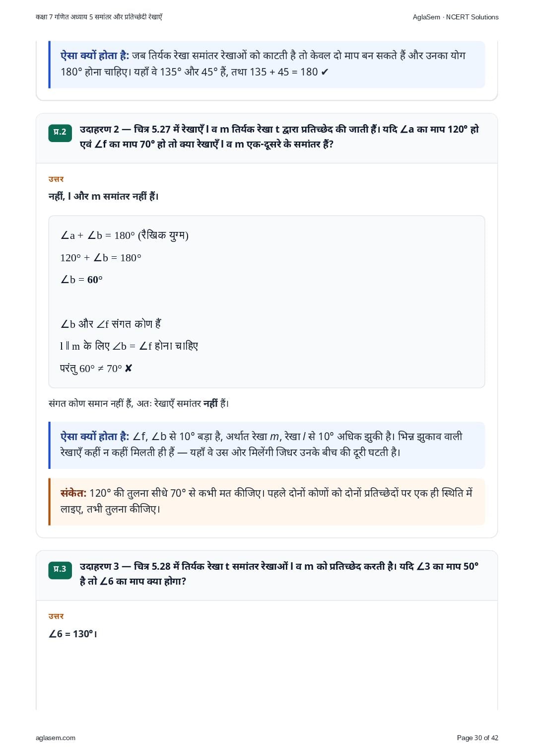Click the उत्तर label under Example 2
Viewport: 534px width, 756px height.
tap(56, 179)
